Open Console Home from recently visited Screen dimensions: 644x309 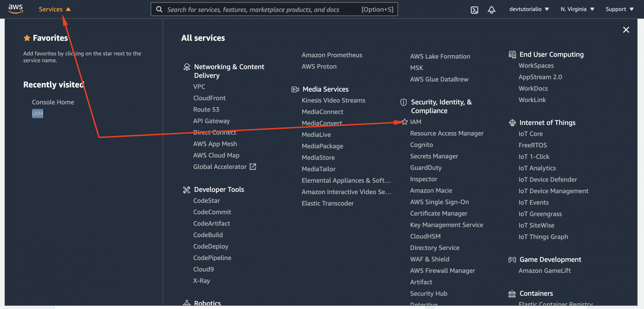tap(53, 102)
